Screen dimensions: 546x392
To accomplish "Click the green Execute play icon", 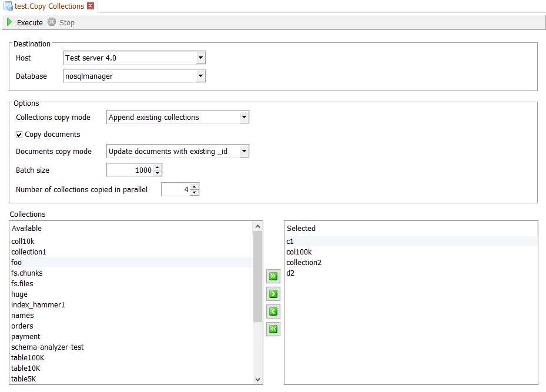I will click(9, 22).
